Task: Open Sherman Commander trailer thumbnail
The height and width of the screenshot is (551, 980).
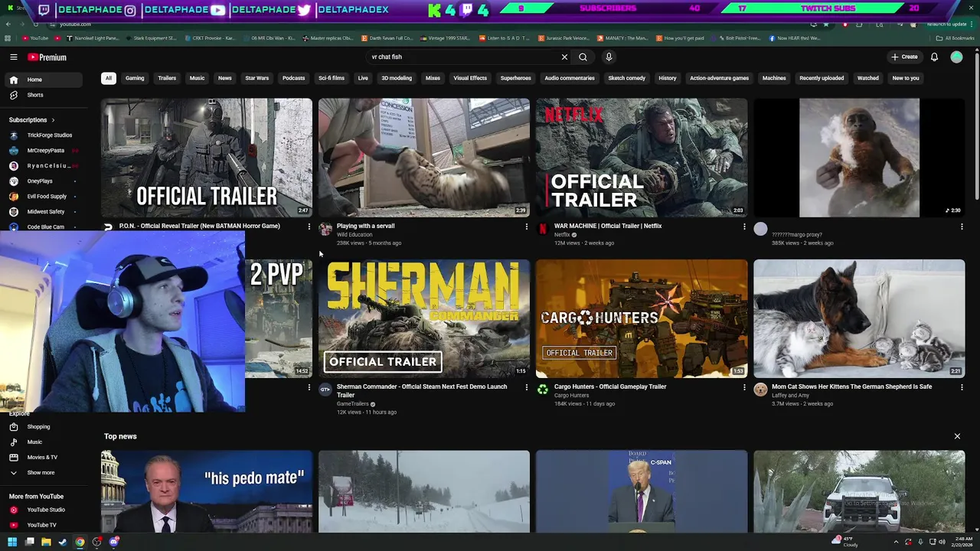Action: [424, 318]
